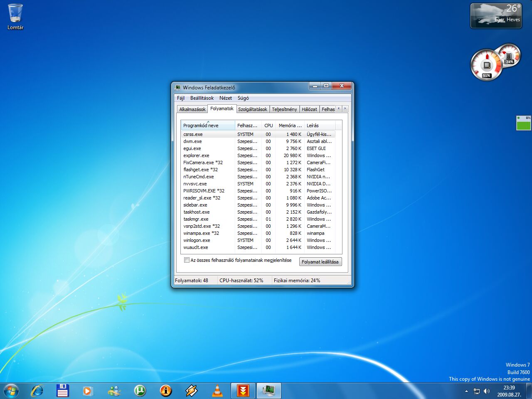532x399 pixels.
Task: Click the Folyamat leállítása button
Action: pyautogui.click(x=320, y=262)
